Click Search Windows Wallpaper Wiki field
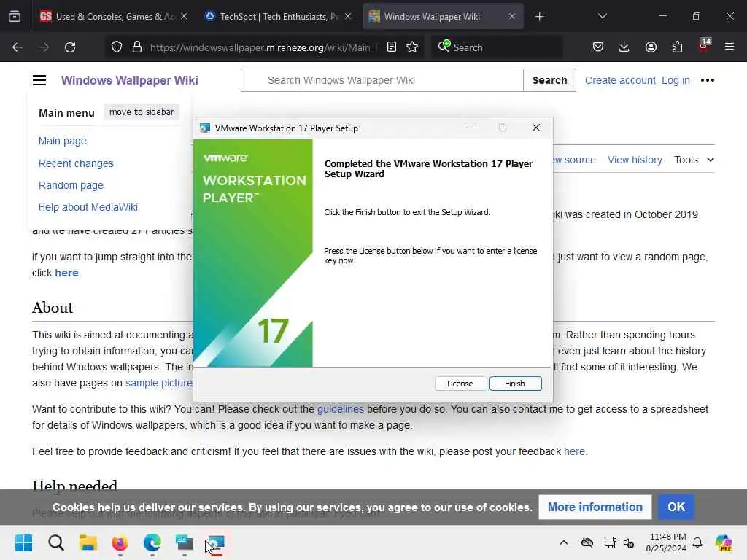 [x=382, y=80]
